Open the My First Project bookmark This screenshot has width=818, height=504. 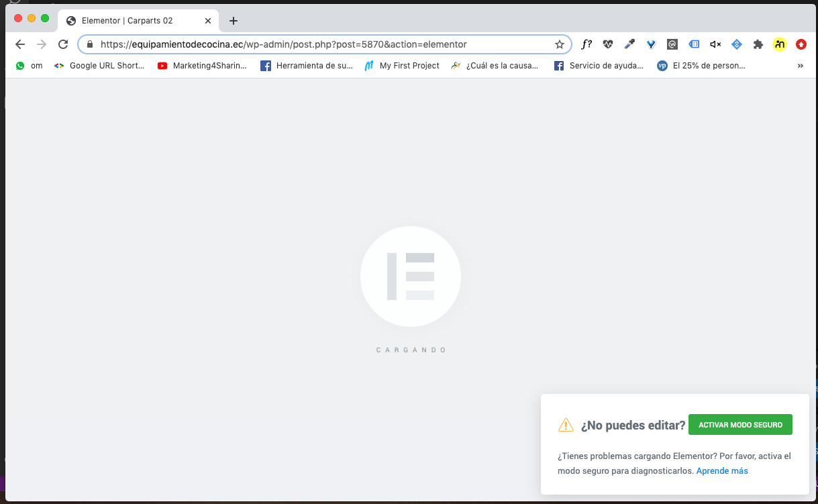(x=401, y=66)
